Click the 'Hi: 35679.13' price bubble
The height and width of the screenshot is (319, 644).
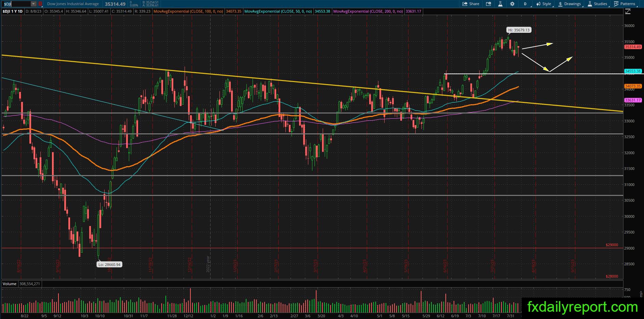(x=519, y=30)
